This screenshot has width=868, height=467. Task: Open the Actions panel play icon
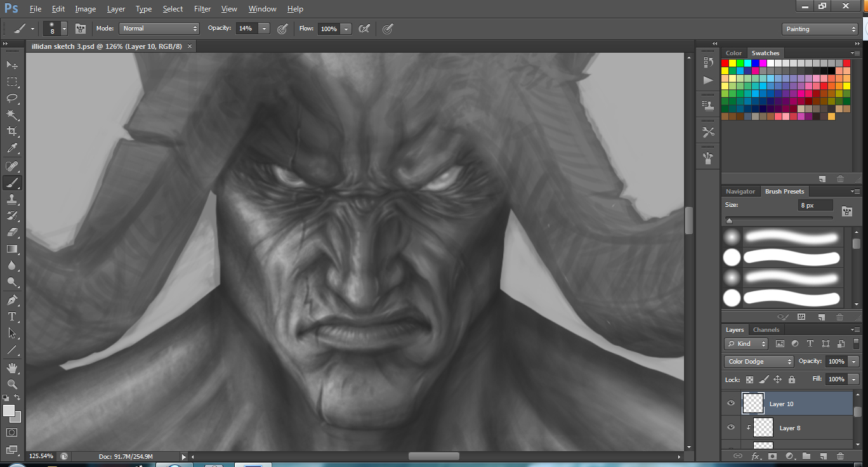[x=709, y=80]
